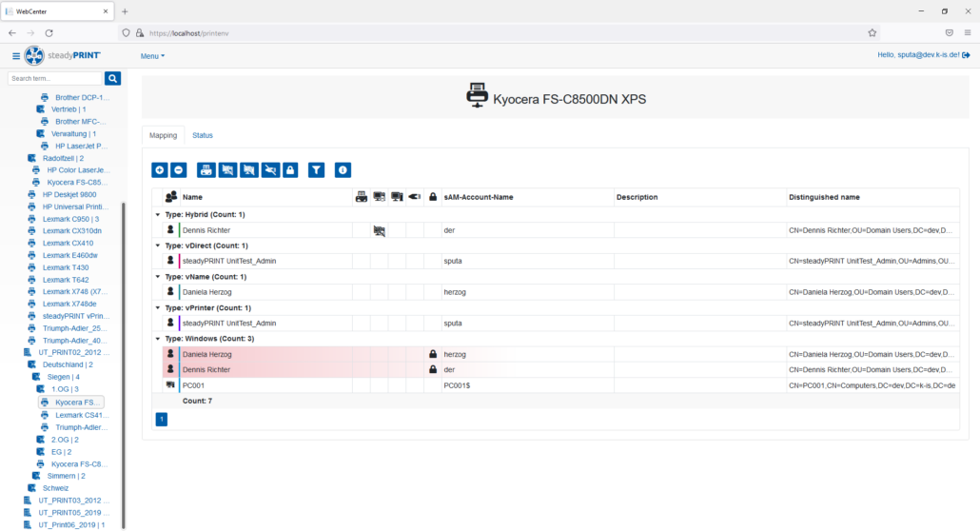Switch to the Status tab
Screen dimensions: 980x531
pos(203,136)
